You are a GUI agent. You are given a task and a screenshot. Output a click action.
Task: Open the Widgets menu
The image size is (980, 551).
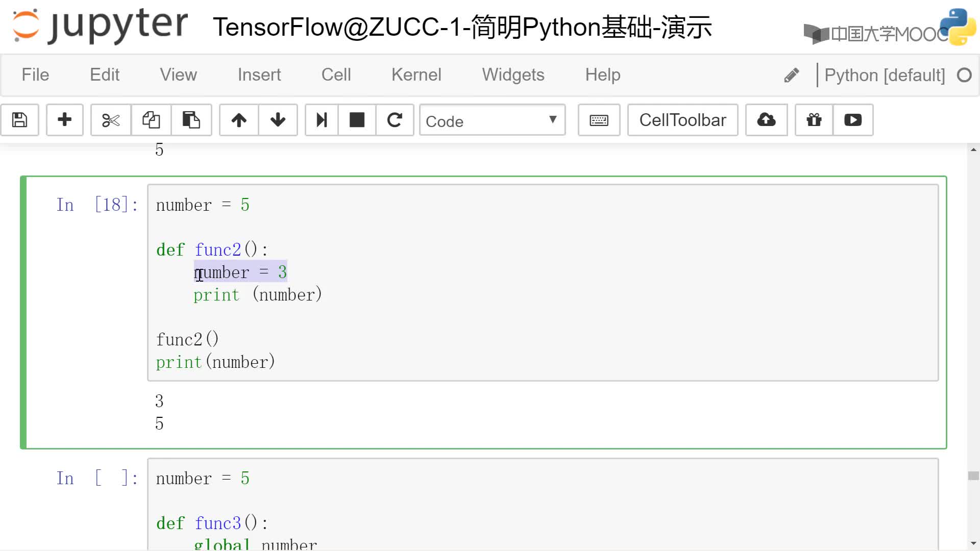click(x=513, y=75)
